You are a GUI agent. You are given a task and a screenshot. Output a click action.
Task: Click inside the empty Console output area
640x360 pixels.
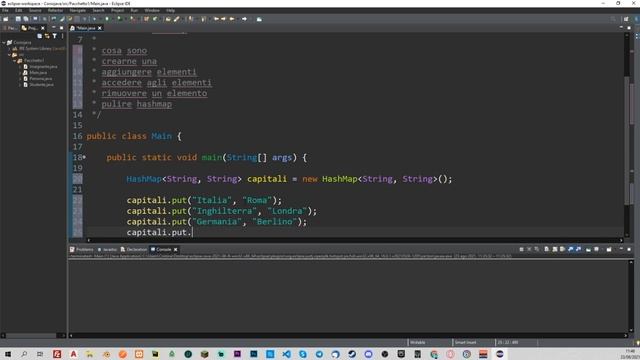347,296
